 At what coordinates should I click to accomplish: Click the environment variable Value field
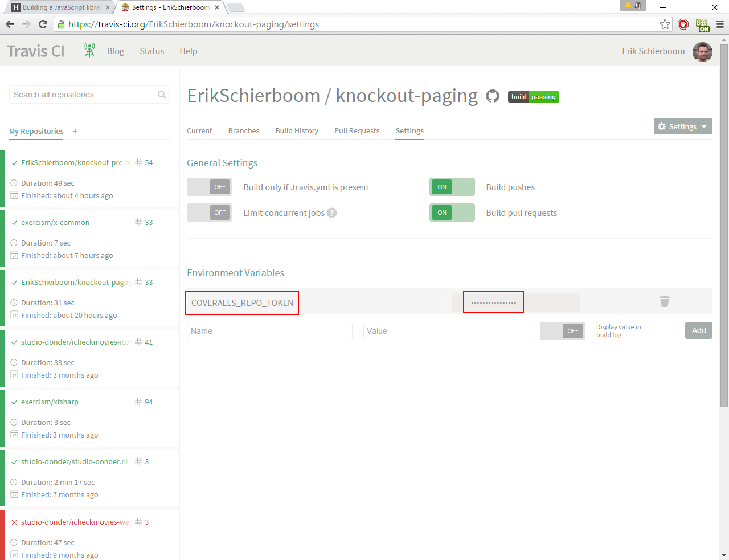[x=446, y=331]
